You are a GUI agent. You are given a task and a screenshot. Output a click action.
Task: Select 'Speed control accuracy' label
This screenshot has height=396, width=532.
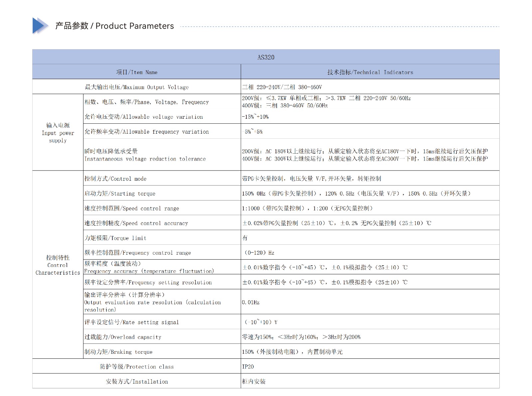pyautogui.click(x=136, y=223)
